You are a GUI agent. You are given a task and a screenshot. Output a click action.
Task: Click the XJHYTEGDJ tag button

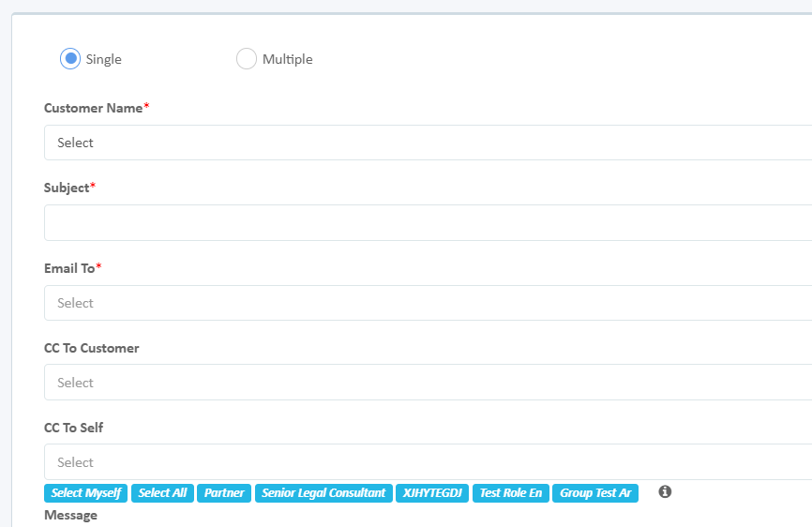pyautogui.click(x=432, y=493)
